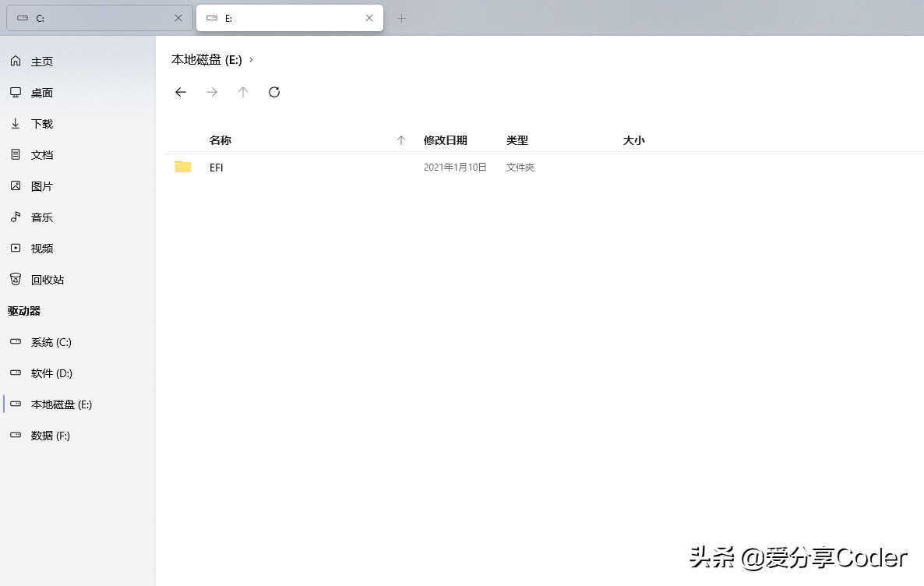The width and height of the screenshot is (924, 586).
Task: Open new tab with plus button
Action: (x=402, y=18)
